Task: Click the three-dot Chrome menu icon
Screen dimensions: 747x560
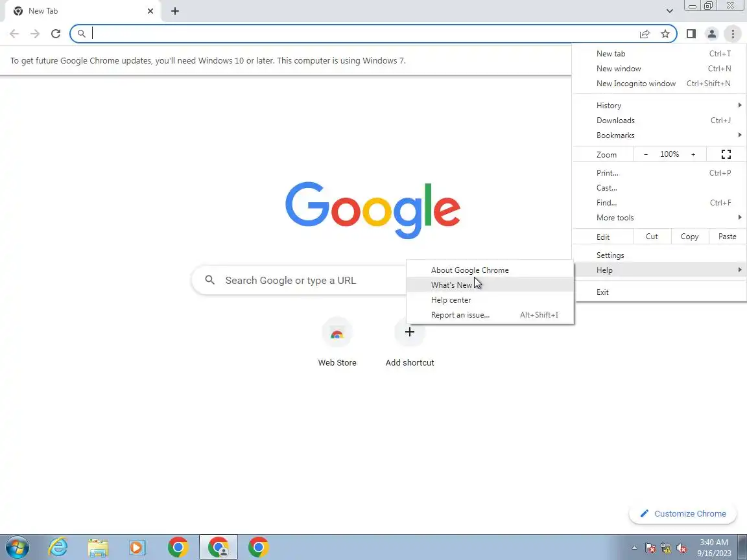Action: 733,34
